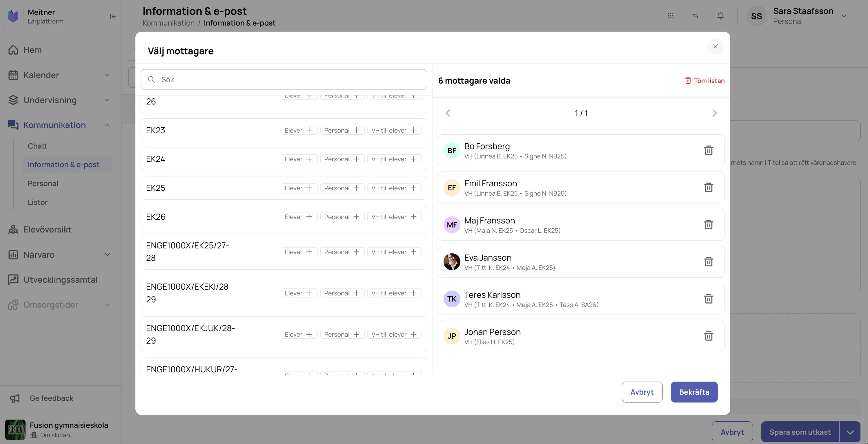The height and width of the screenshot is (444, 868).
Task: Open Om skolan link
Action: pos(50,435)
